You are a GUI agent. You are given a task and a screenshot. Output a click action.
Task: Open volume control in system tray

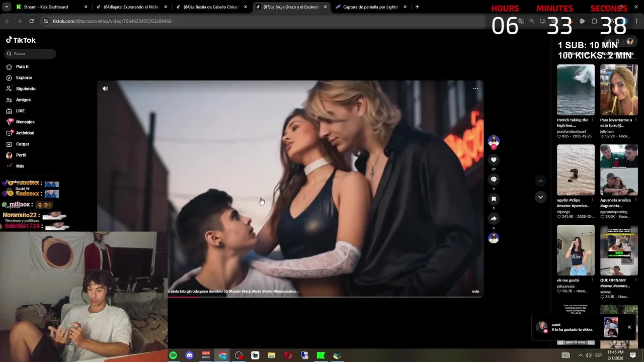coord(588,355)
